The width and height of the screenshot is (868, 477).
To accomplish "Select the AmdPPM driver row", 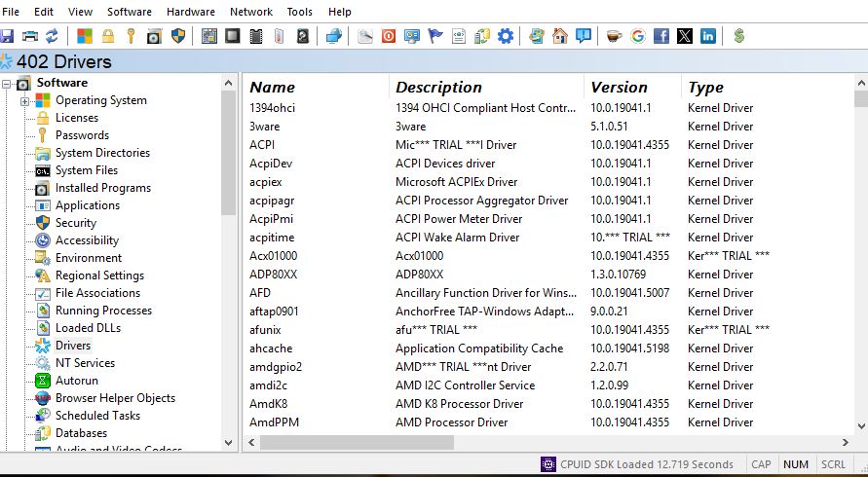I will click(x=548, y=422).
